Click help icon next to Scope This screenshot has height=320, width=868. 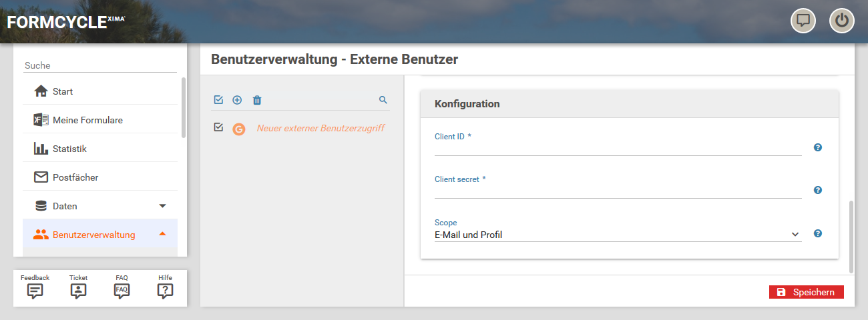point(818,233)
